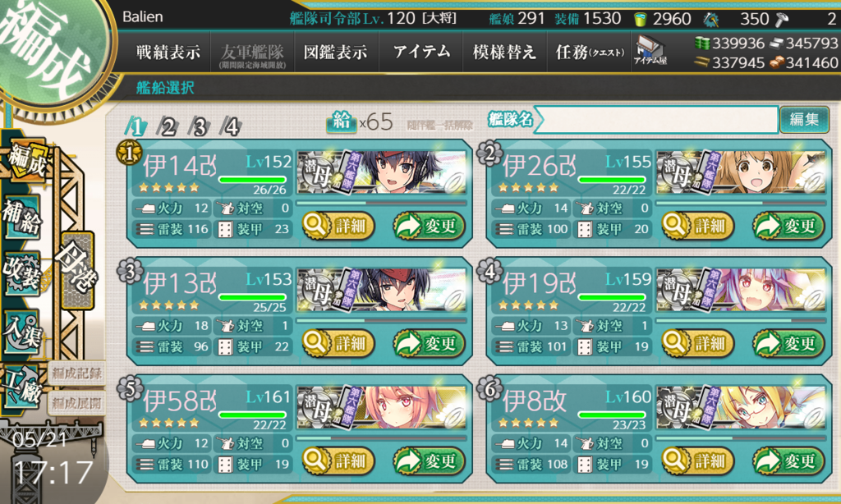
Task: Open the 任務(クエスト) quests menu
Action: (x=589, y=52)
